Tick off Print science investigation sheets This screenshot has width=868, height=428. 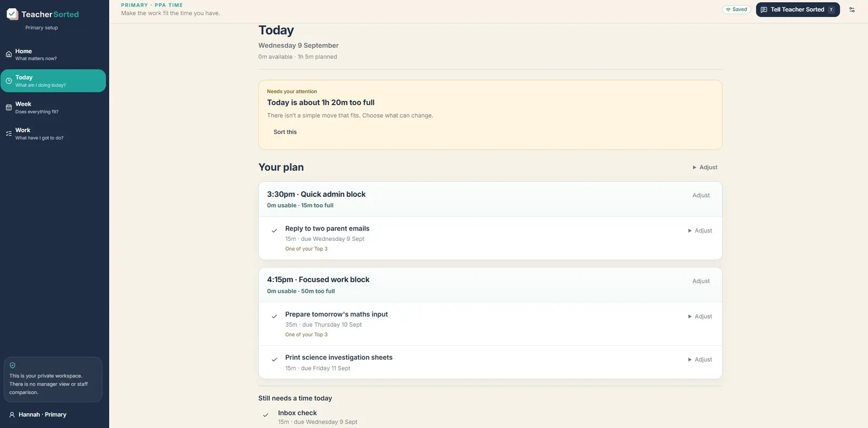point(275,360)
